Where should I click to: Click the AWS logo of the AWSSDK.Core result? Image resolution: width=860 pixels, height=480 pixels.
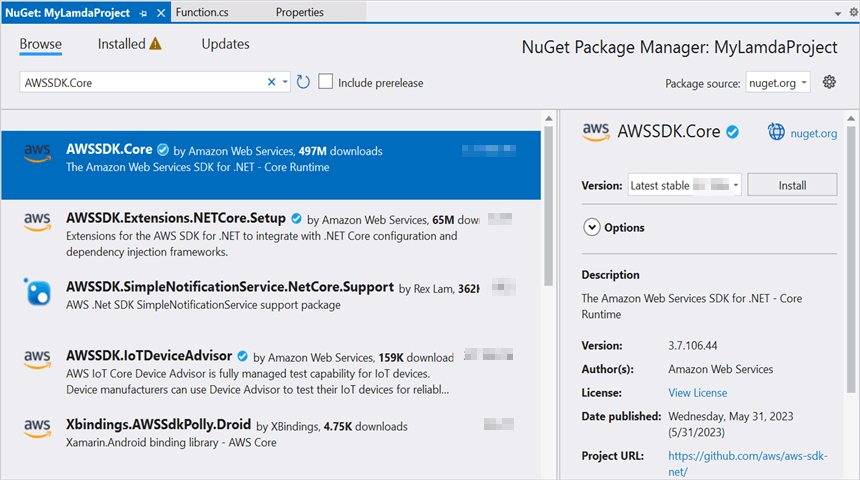click(37, 153)
